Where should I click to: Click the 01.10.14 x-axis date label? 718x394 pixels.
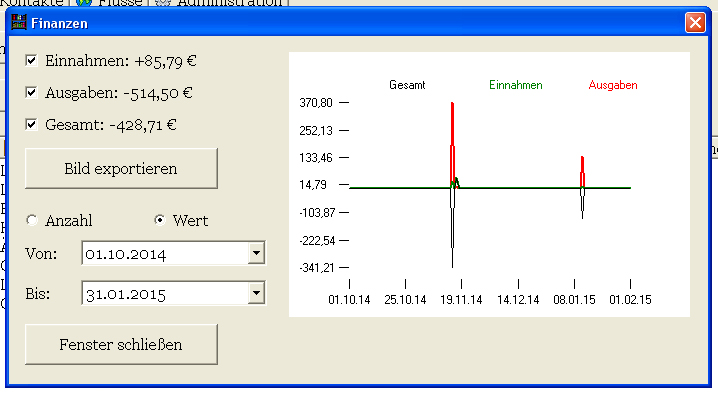click(x=349, y=300)
